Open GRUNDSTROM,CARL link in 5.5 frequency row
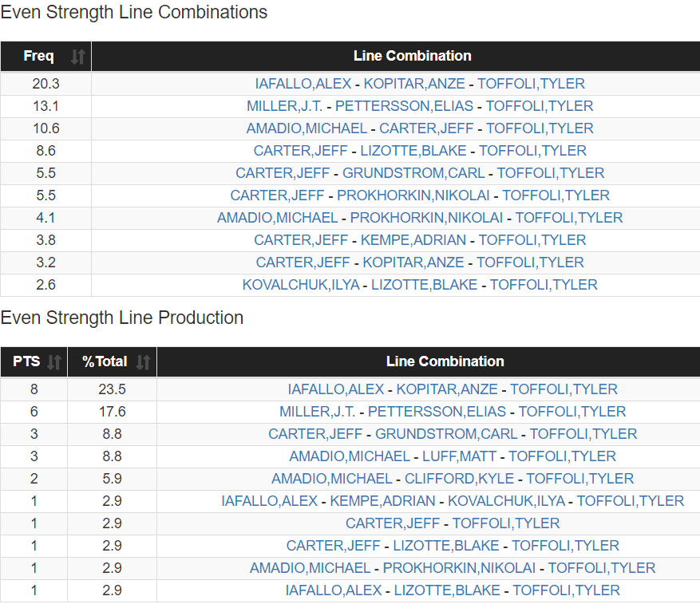Image resolution: width=700 pixels, height=604 pixels. [413, 173]
